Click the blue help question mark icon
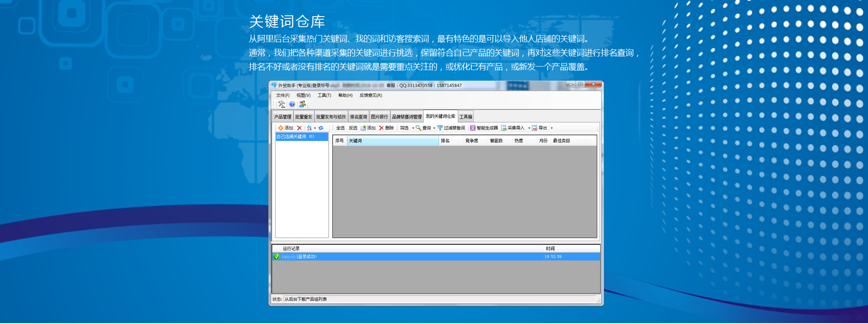This screenshot has height=324, width=868. click(x=292, y=104)
